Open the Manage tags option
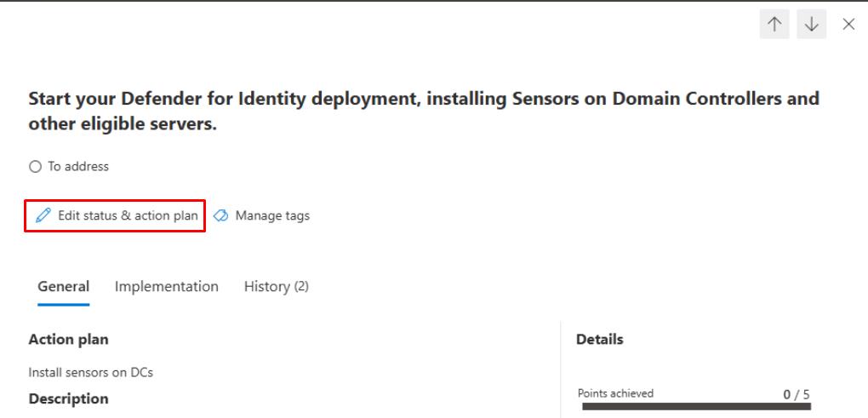Viewport: 868px width, 418px height. 271,216
